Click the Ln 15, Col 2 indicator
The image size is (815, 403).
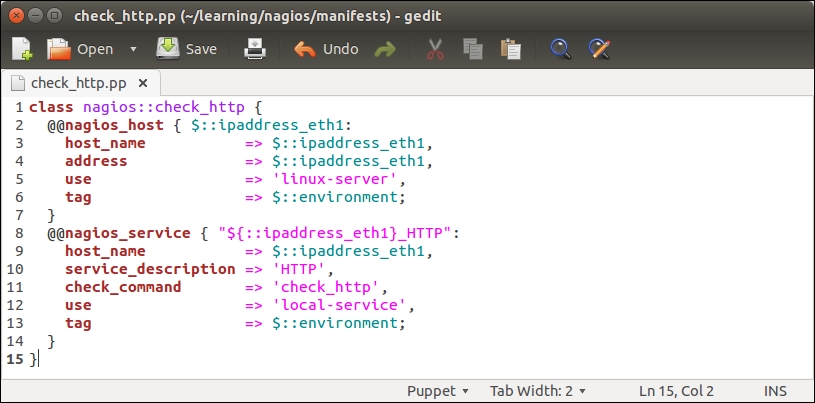[676, 390]
